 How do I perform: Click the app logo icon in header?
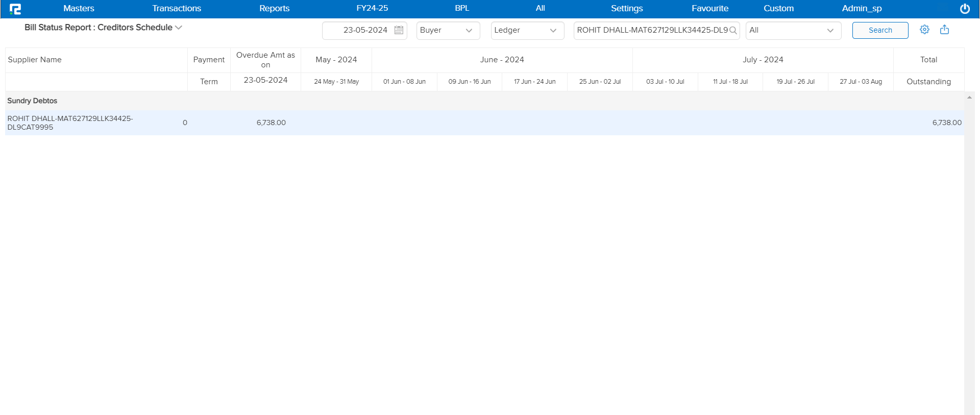[15, 9]
